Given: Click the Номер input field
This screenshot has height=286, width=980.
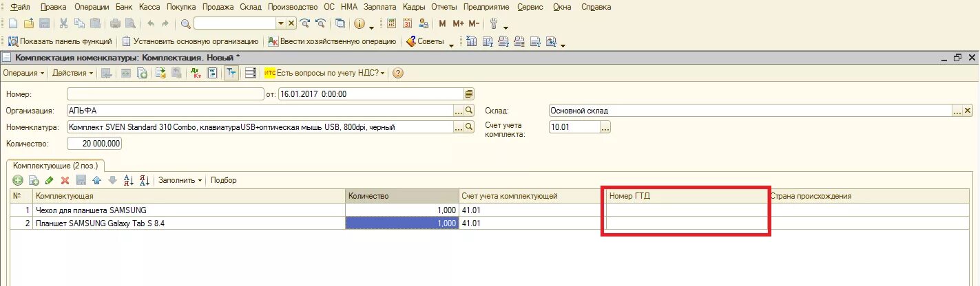Looking at the screenshot, I should 165,94.
